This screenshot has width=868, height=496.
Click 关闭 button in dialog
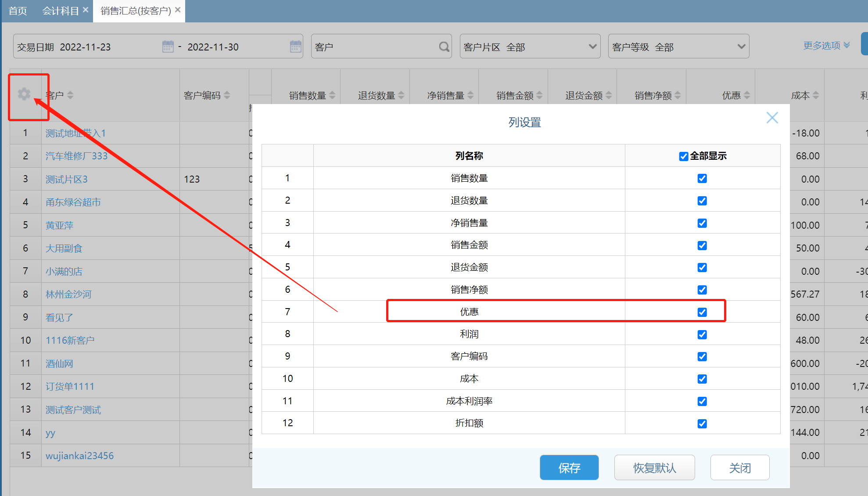740,467
